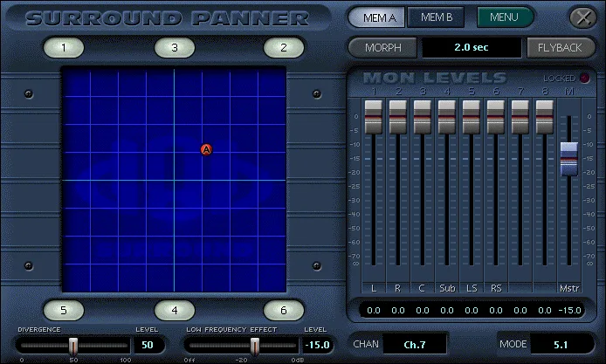
Task: Close the Surround Panner with X button
Action: (x=583, y=17)
